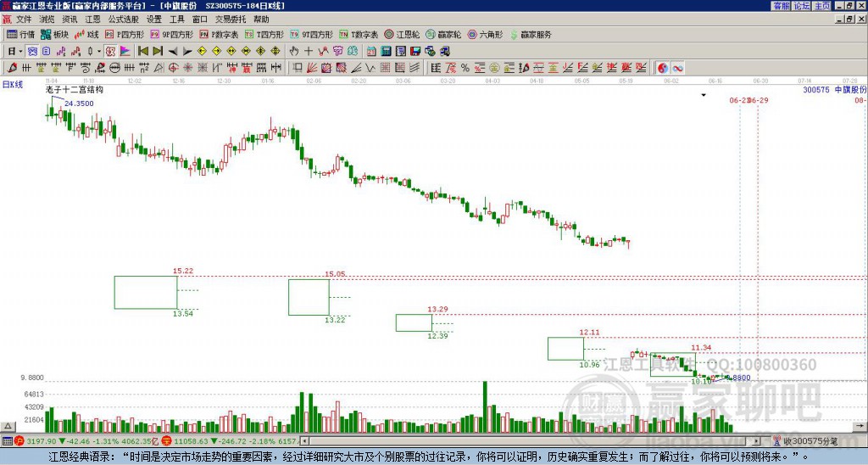Viewport: 868px width, 465px height.
Task: Select the Gann fan lines tool
Action: click(312, 68)
